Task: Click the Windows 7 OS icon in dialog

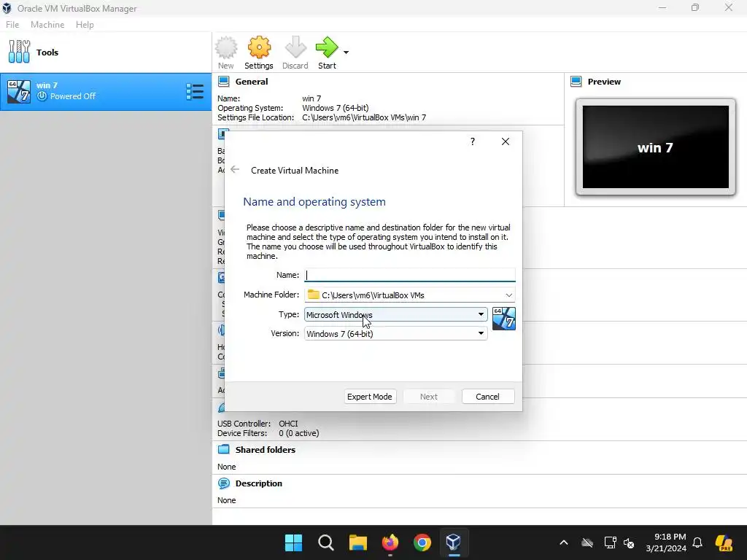Action: [x=503, y=319]
